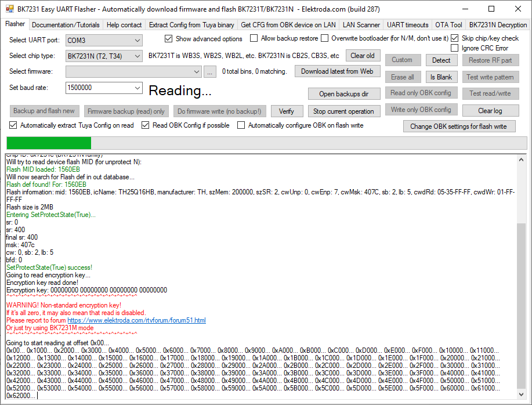Click '0 total bins, 0 matching.' text
The width and height of the screenshot is (532, 405).
(x=255, y=71)
